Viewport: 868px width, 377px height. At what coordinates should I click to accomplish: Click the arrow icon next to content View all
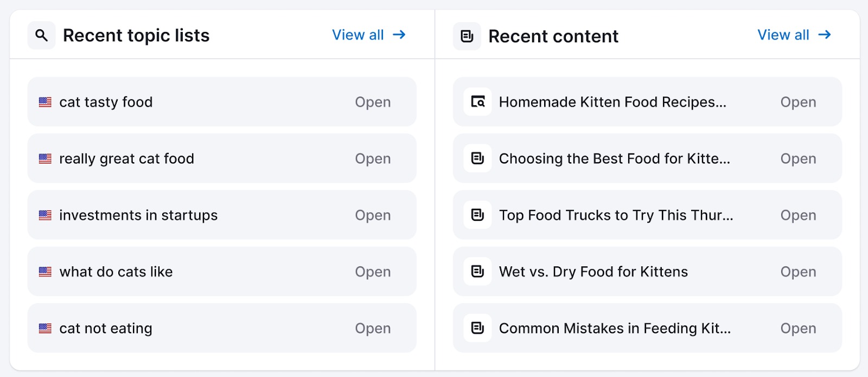click(x=825, y=35)
